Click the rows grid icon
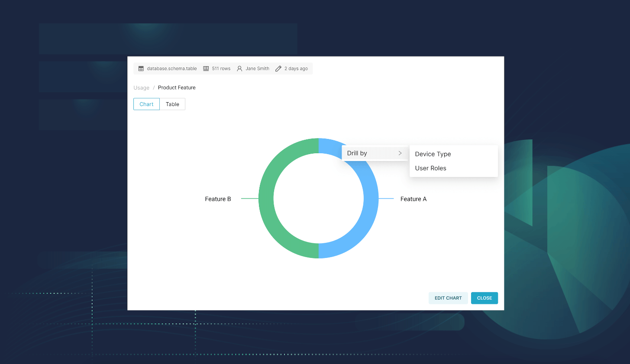The height and width of the screenshot is (364, 630). (206, 68)
